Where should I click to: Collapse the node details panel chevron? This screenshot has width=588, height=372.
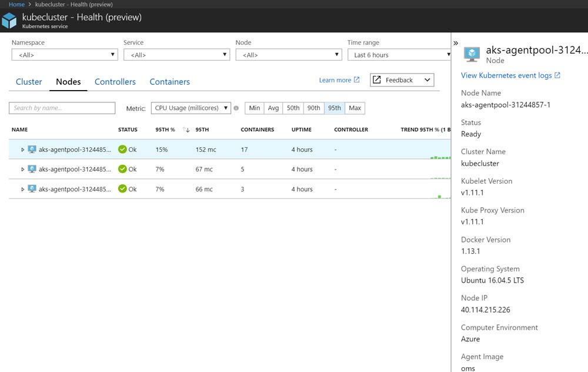pyautogui.click(x=456, y=43)
